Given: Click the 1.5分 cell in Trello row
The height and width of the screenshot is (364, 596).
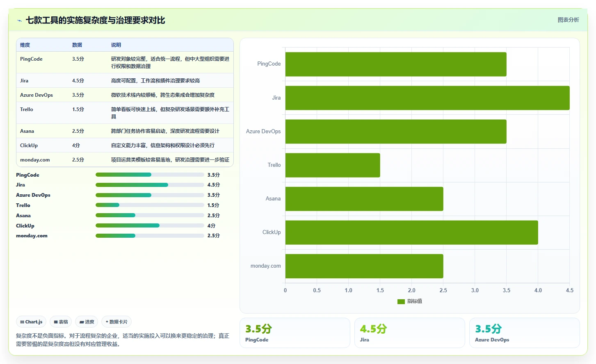Looking at the screenshot, I should pyautogui.click(x=78, y=109).
